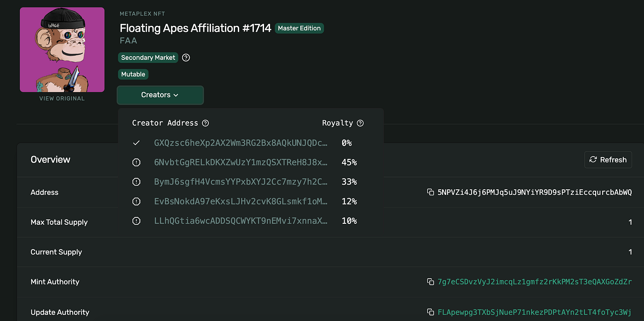This screenshot has height=321, width=644.
Task: Open creator address BymJ6sgfH4VcmsYYPxbXYJ2
Action: point(241,182)
